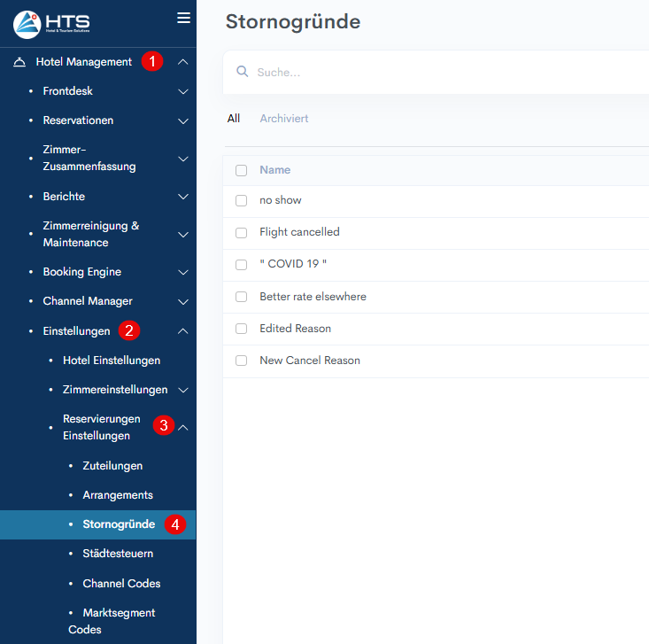Click the search magnifier icon
Screen dimensions: 649x644
(242, 72)
